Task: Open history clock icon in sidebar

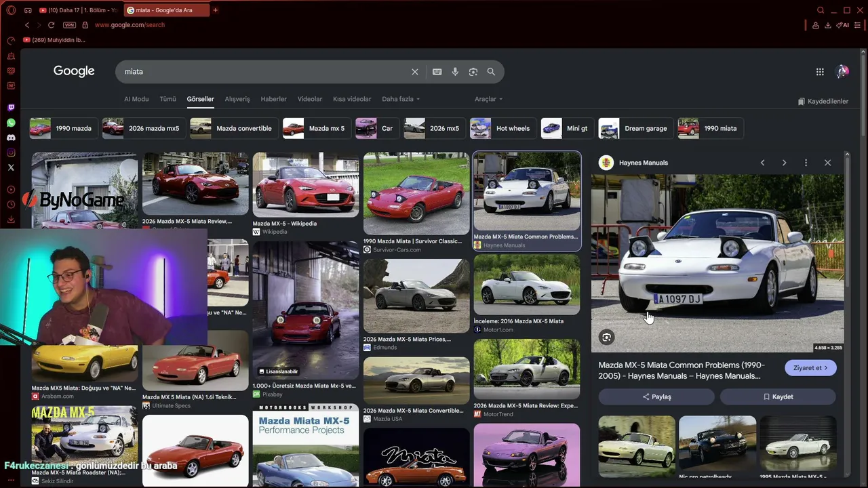Action: (11, 205)
